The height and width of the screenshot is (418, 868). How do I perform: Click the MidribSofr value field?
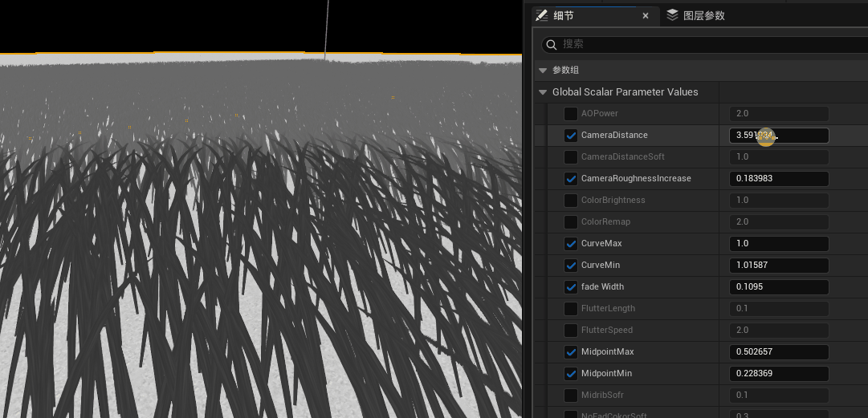click(779, 396)
